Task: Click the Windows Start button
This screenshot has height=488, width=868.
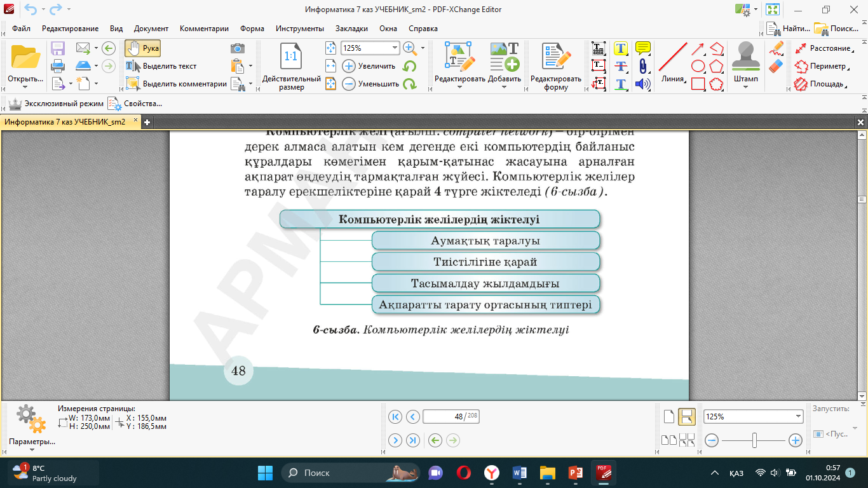Action: (x=265, y=473)
